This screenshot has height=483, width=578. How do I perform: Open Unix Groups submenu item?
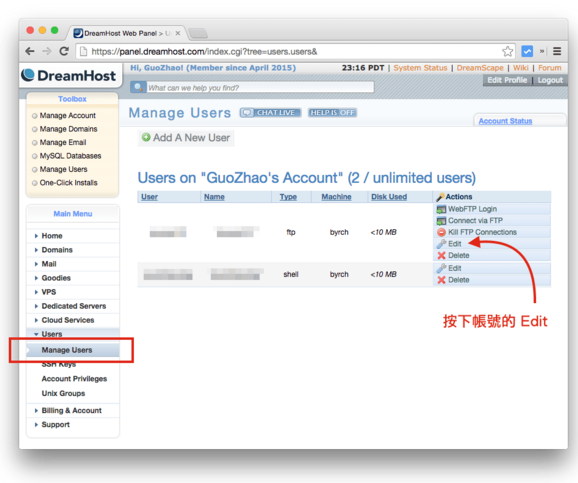coord(63,393)
